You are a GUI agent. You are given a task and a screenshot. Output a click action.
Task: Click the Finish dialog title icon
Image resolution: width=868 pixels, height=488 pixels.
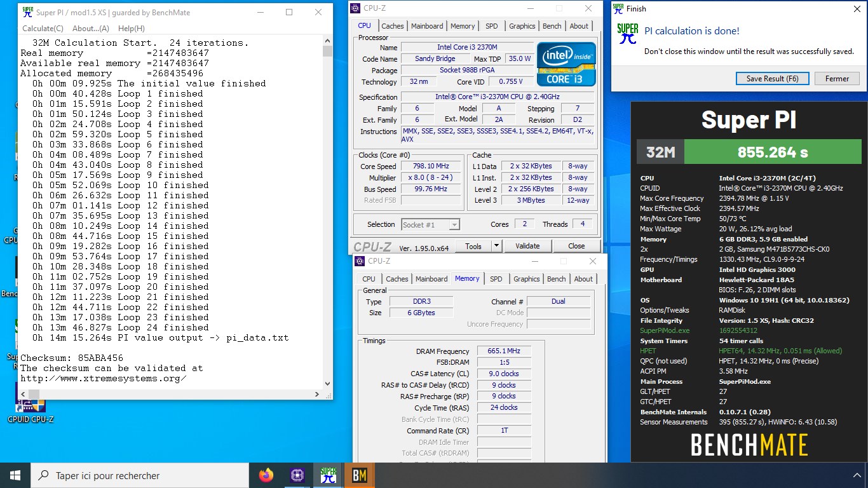(x=618, y=8)
